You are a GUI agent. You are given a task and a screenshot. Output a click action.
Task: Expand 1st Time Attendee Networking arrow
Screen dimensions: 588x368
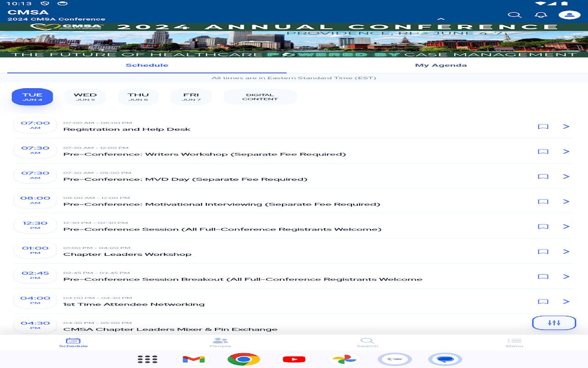[x=566, y=301]
